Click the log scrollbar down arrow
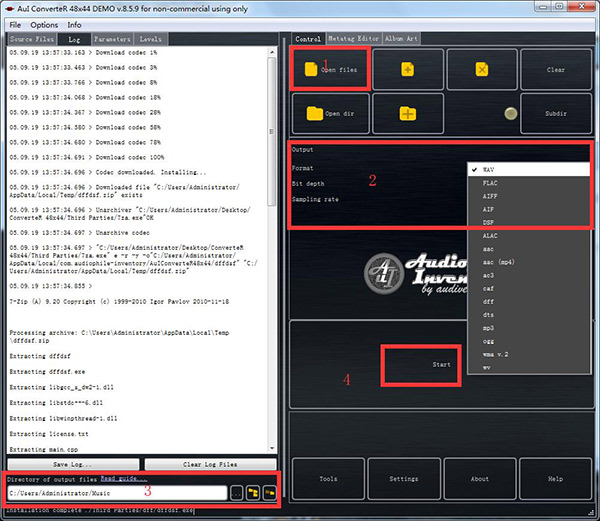Image resolution: width=600 pixels, height=521 pixels. click(272, 448)
